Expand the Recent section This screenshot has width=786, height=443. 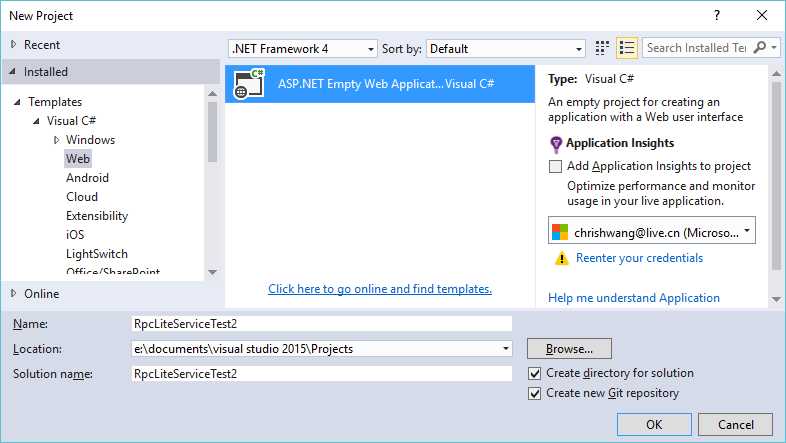[14, 45]
